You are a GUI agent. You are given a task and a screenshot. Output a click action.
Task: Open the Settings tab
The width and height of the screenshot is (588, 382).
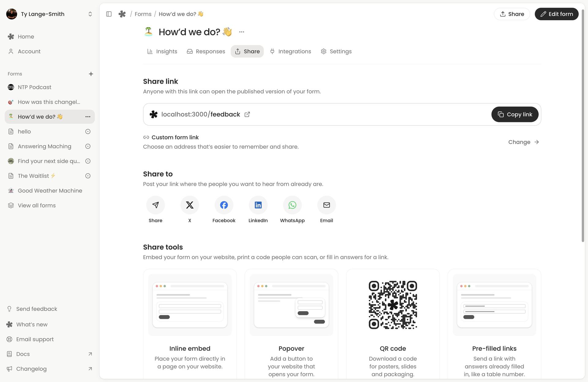(x=336, y=52)
